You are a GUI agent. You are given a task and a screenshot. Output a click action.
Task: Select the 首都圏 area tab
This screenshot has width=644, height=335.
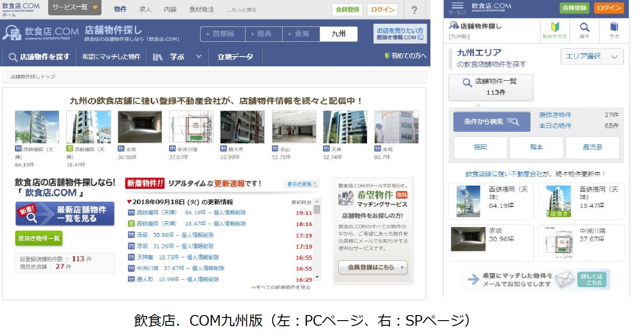point(222,34)
